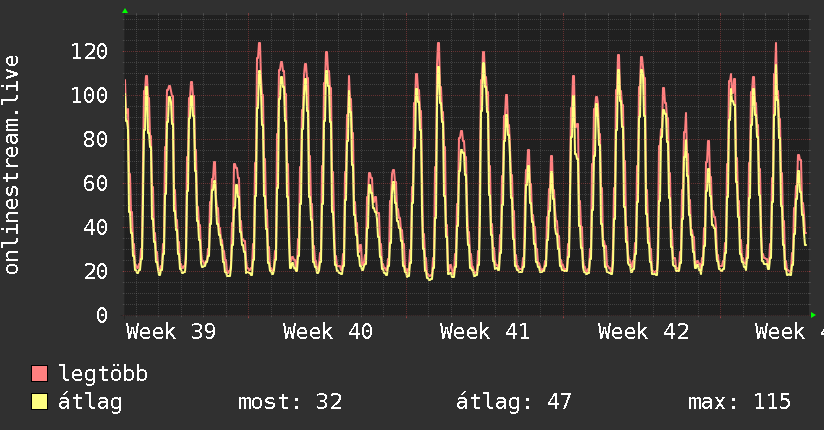This screenshot has height=430, width=824.
Task: Click the 40 y-axis tick label
Action: coord(96,228)
